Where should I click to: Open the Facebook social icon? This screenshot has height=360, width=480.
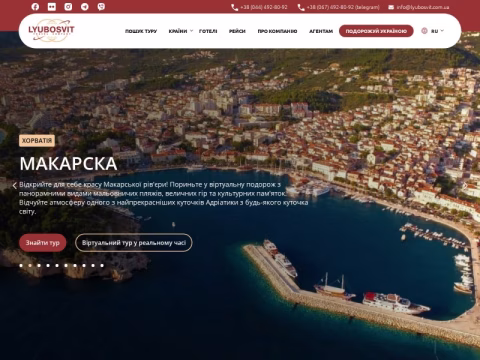35,7
